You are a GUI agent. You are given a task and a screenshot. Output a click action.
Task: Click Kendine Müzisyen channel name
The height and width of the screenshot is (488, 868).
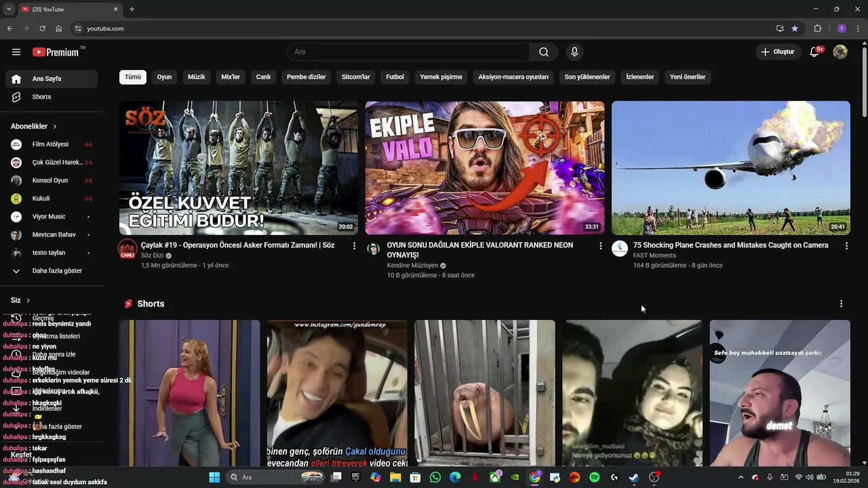point(412,266)
